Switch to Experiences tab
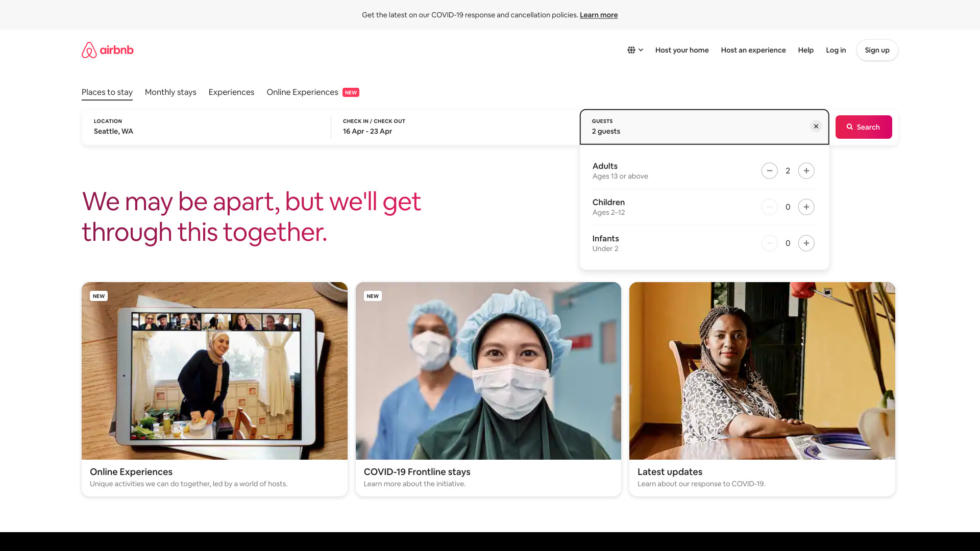The width and height of the screenshot is (980, 551). 231,92
